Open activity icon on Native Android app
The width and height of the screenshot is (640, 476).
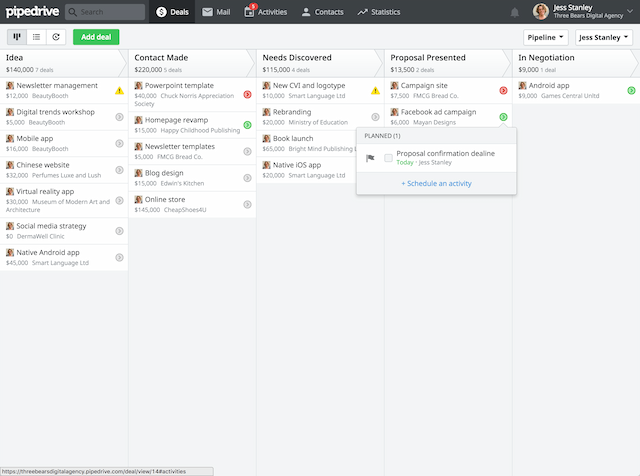tap(119, 258)
